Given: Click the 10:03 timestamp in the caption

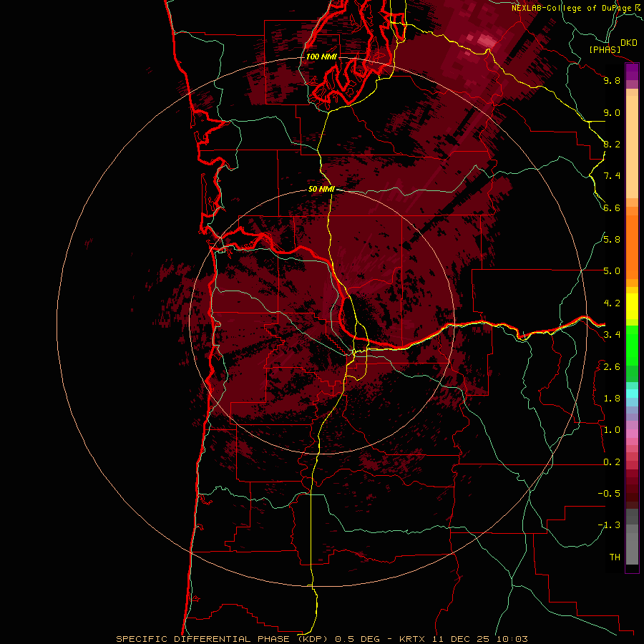Looking at the screenshot, I should (x=512, y=639).
